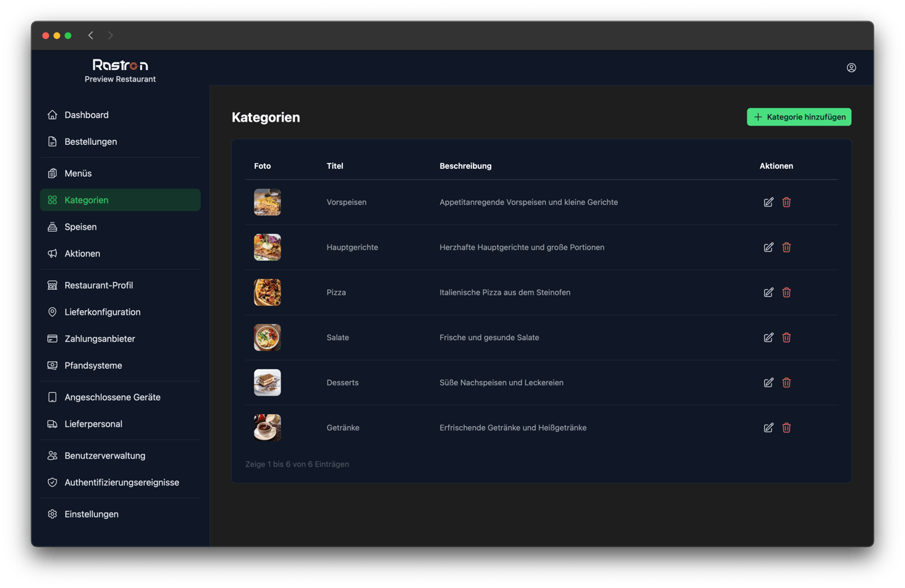Navigate to Lieferkonfiguration

[103, 312]
